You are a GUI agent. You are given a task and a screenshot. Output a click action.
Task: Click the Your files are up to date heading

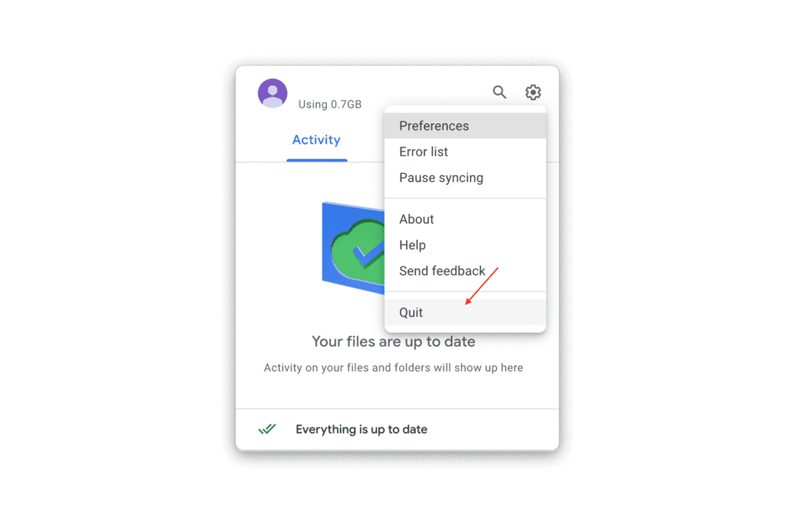point(393,342)
